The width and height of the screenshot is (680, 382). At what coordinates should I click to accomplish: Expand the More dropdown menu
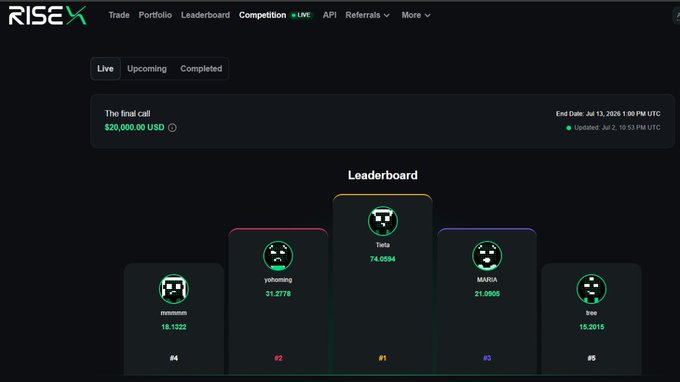tap(415, 15)
